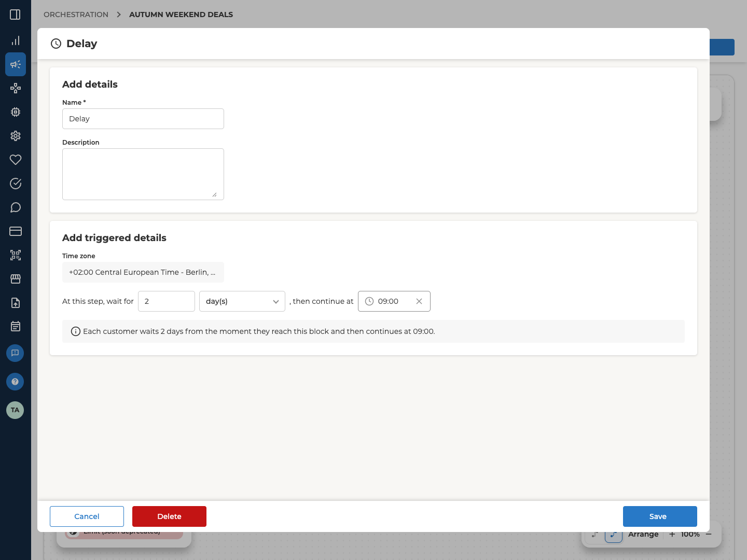747x560 pixels.
Task: Click the wait duration number field
Action: (167, 301)
